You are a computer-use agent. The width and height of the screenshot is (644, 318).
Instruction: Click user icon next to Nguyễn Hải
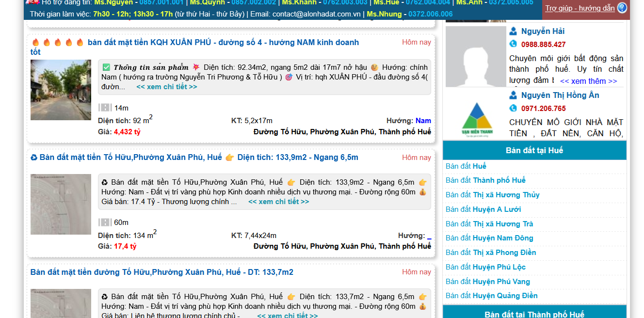click(x=513, y=31)
